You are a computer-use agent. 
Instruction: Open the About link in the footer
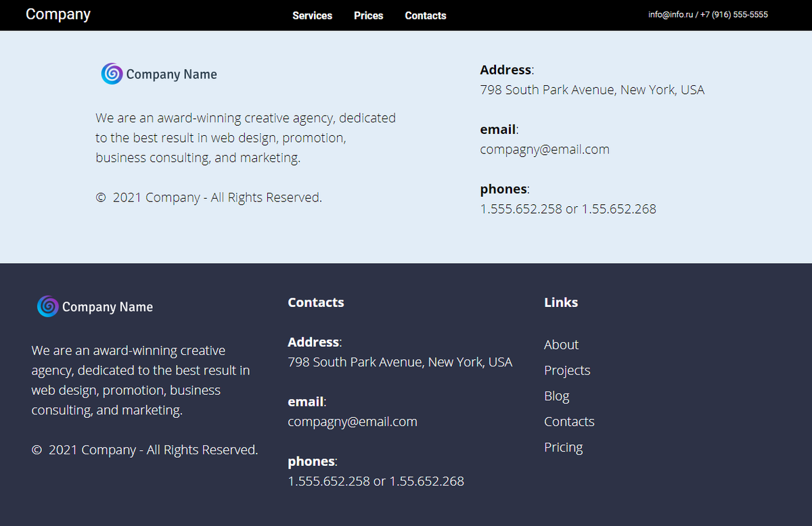click(x=561, y=345)
